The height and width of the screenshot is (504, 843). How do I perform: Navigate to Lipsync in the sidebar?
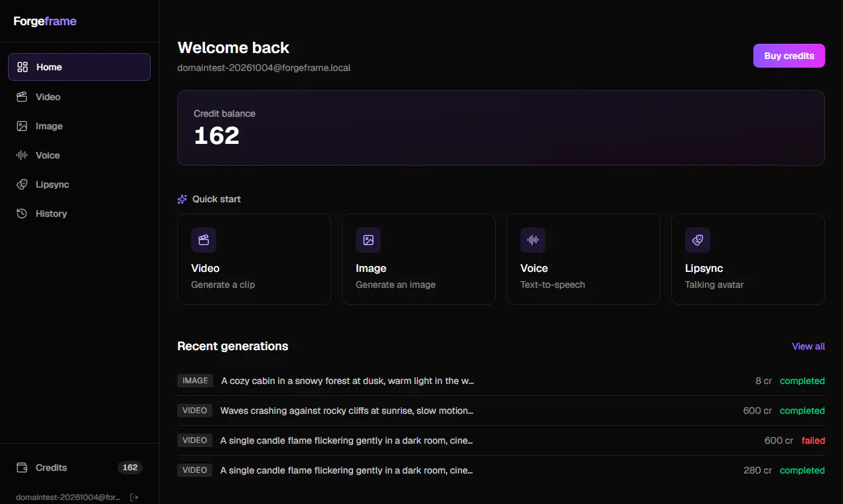pos(80,184)
